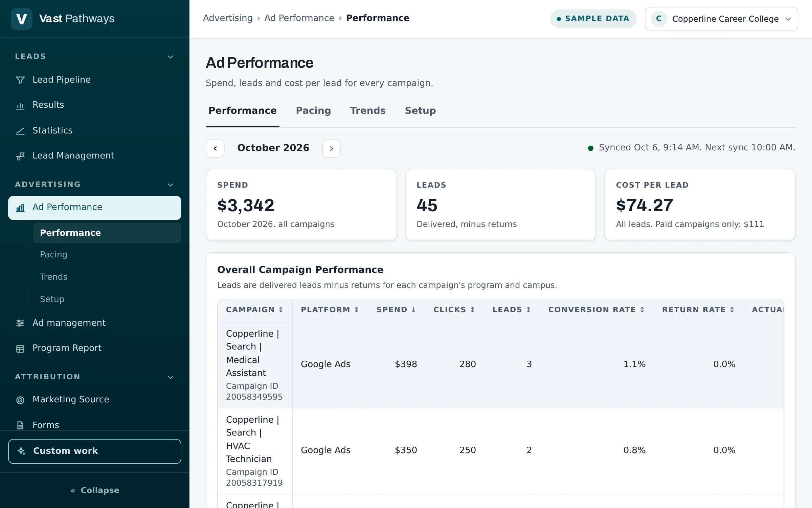This screenshot has height=508, width=812.
Task: Collapse the Attribution sidebar section
Action: click(171, 377)
